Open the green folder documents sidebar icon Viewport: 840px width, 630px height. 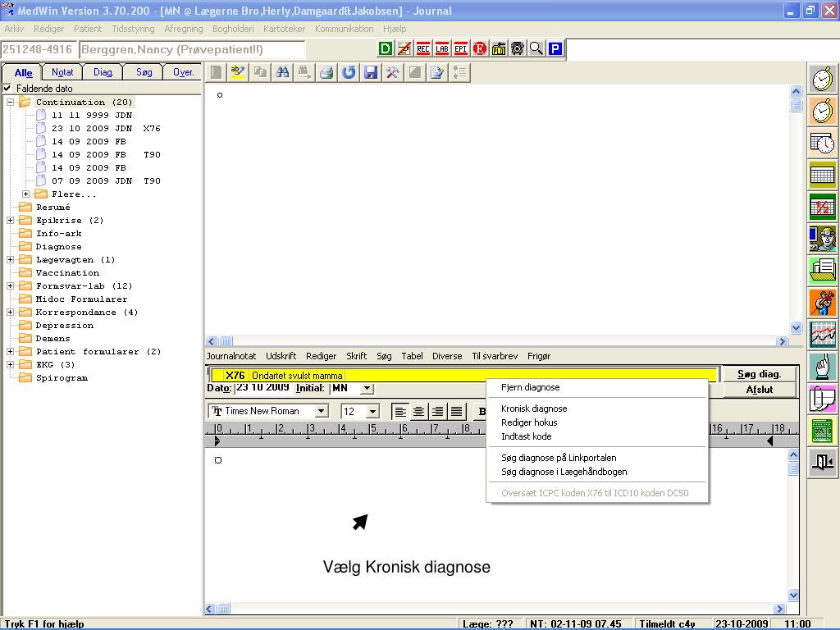click(822, 269)
